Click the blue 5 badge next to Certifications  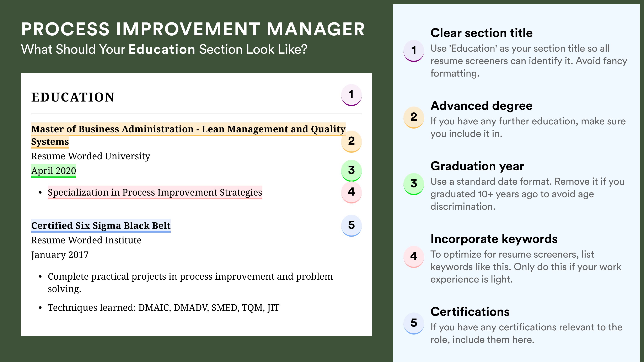pyautogui.click(x=414, y=323)
